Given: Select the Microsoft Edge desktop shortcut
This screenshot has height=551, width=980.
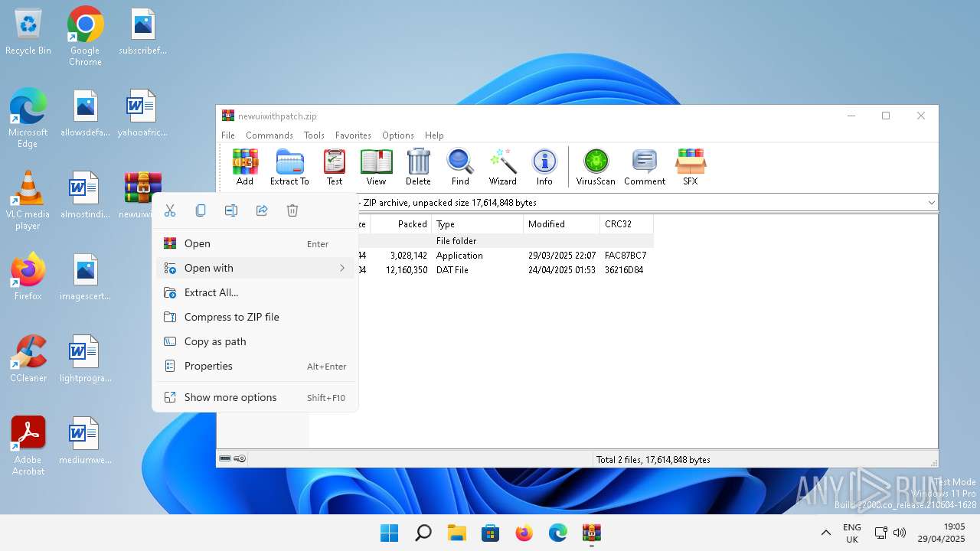Looking at the screenshot, I should pos(28,119).
